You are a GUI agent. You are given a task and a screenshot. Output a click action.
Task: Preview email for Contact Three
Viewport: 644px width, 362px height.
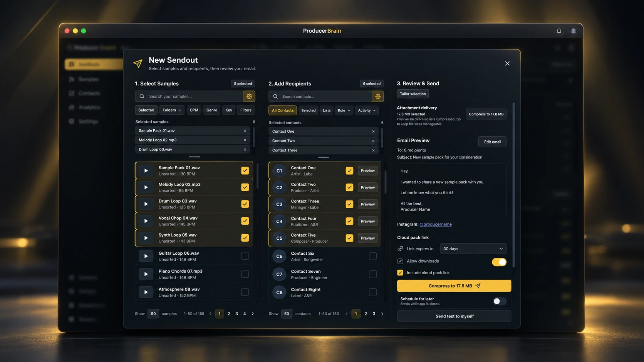pos(367,204)
